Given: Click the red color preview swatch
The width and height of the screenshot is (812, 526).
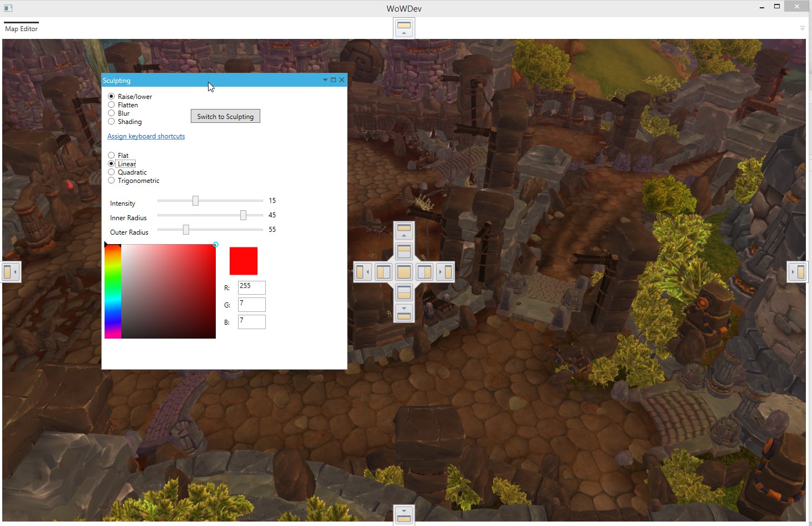Looking at the screenshot, I should coord(244,261).
